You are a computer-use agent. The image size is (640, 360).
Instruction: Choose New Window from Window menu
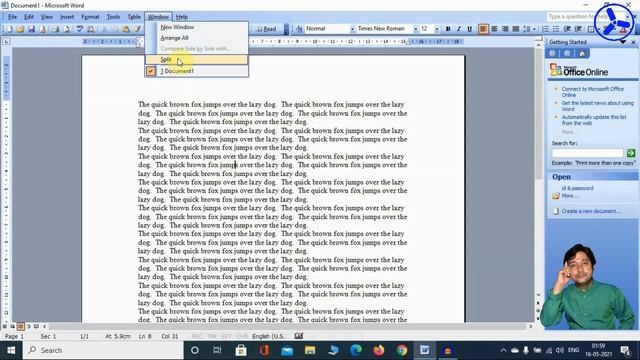tap(196, 27)
